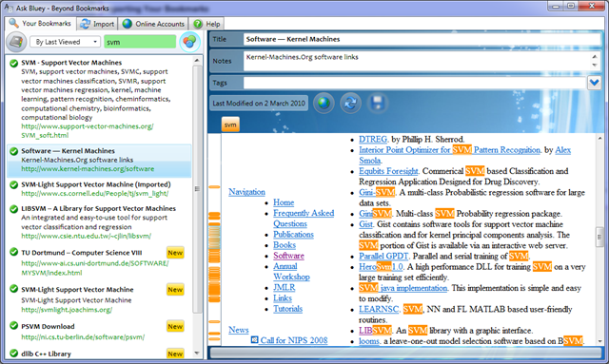
Task: Follow the Navigation link
Action: [246, 192]
